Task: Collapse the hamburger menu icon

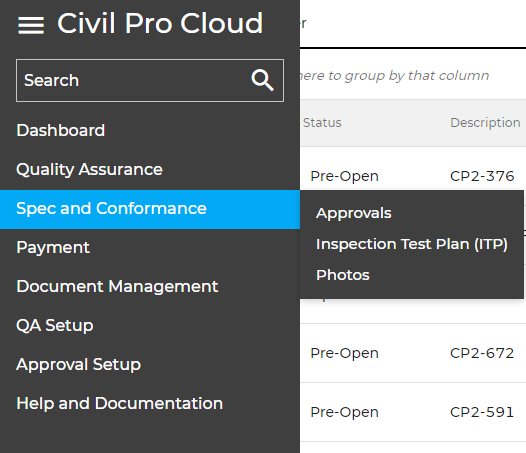Action: click(x=31, y=25)
